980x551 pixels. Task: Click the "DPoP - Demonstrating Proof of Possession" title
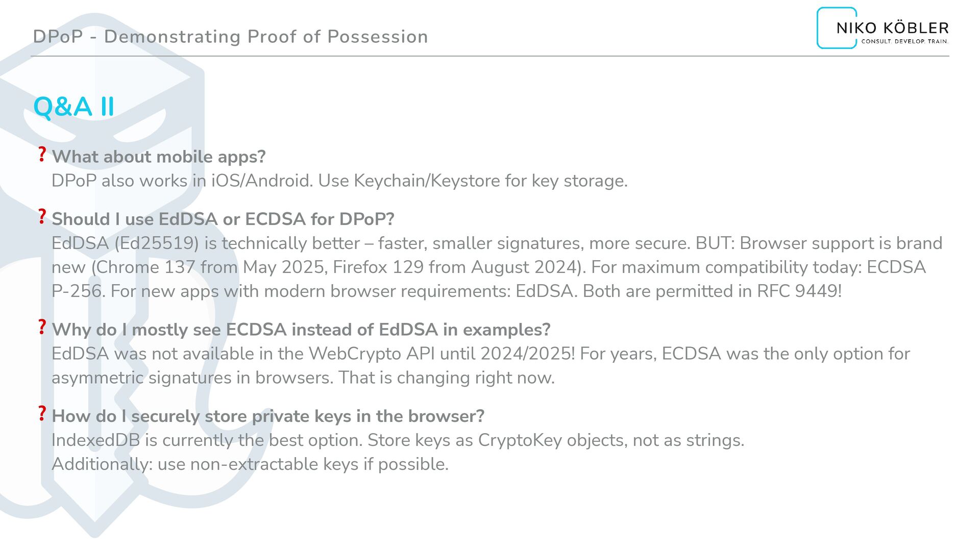coord(230,37)
